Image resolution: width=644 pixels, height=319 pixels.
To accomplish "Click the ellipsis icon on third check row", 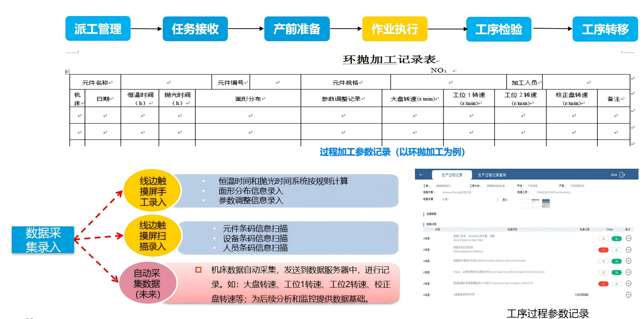I will pyautogui.click(x=628, y=261).
